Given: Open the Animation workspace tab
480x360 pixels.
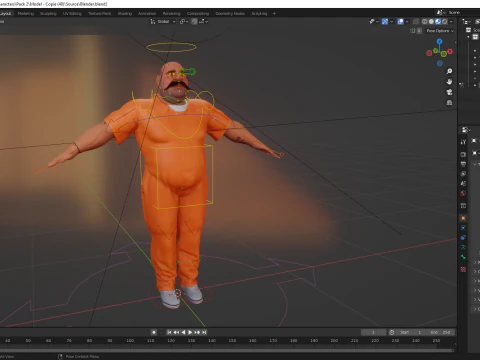Looking at the screenshot, I should tap(147, 14).
